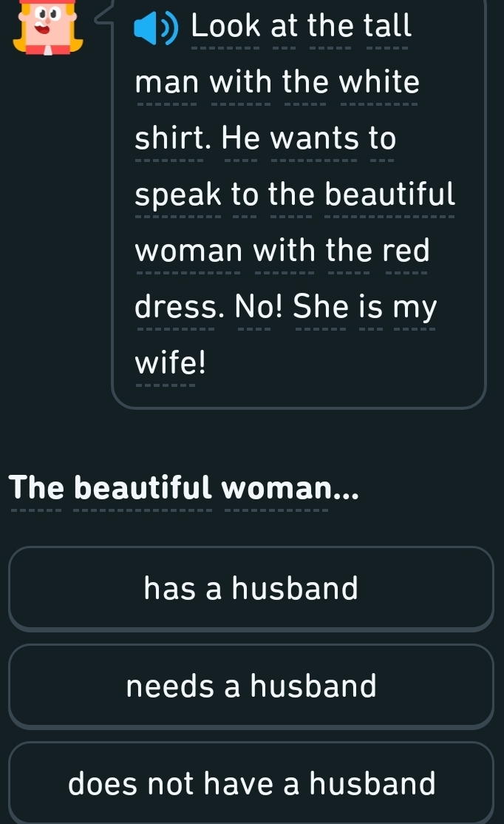Pick "does not have a husband"
Viewport: 504px width, 824px height.
coord(251,783)
